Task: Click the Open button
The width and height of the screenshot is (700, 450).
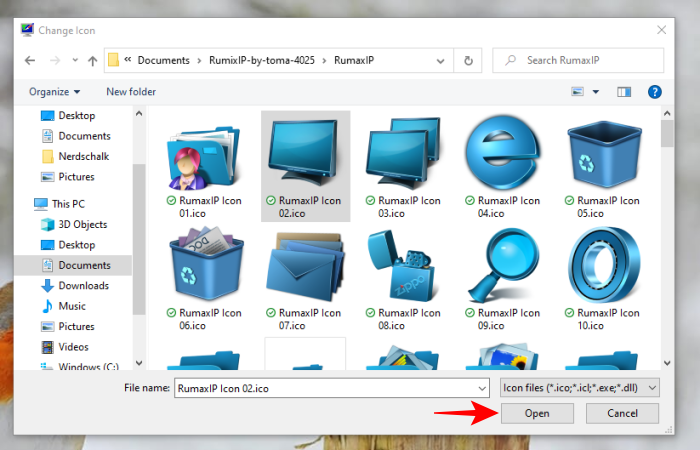Action: [537, 413]
